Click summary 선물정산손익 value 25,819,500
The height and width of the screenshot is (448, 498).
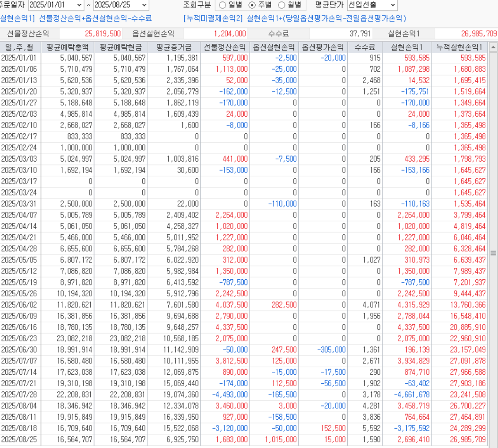pos(103,34)
